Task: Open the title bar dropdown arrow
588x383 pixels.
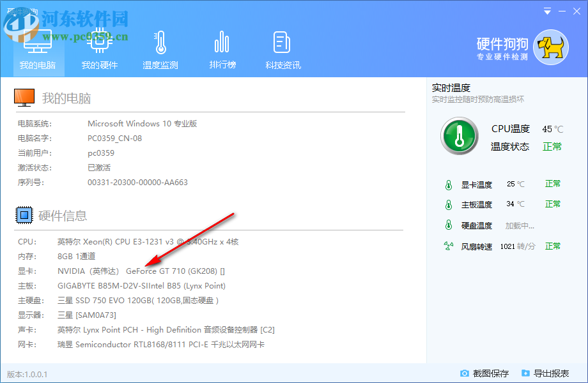Action: (x=546, y=11)
